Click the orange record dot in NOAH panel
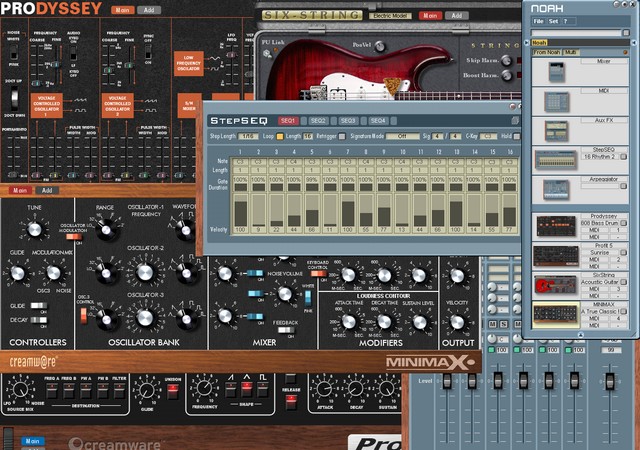 625,52
